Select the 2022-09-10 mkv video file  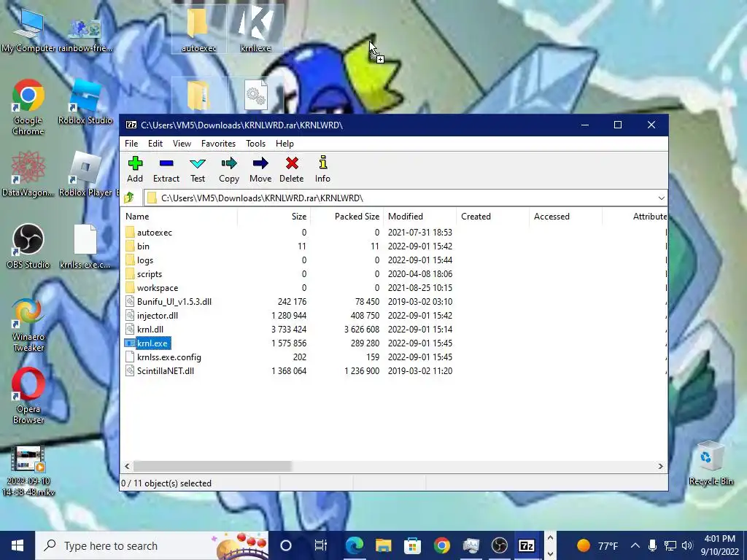click(x=28, y=470)
